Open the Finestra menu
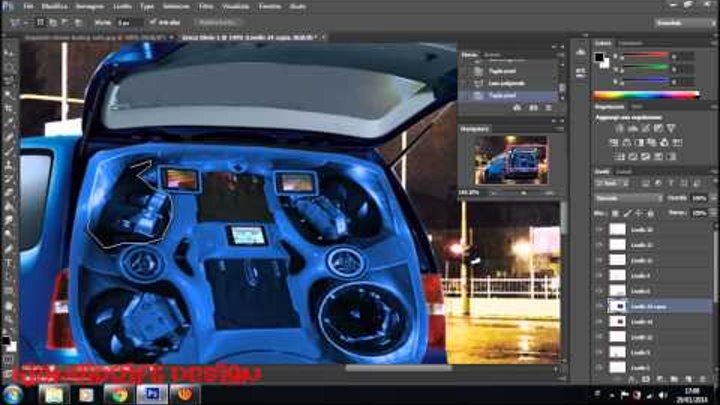The height and width of the screenshot is (405, 720). (x=270, y=7)
